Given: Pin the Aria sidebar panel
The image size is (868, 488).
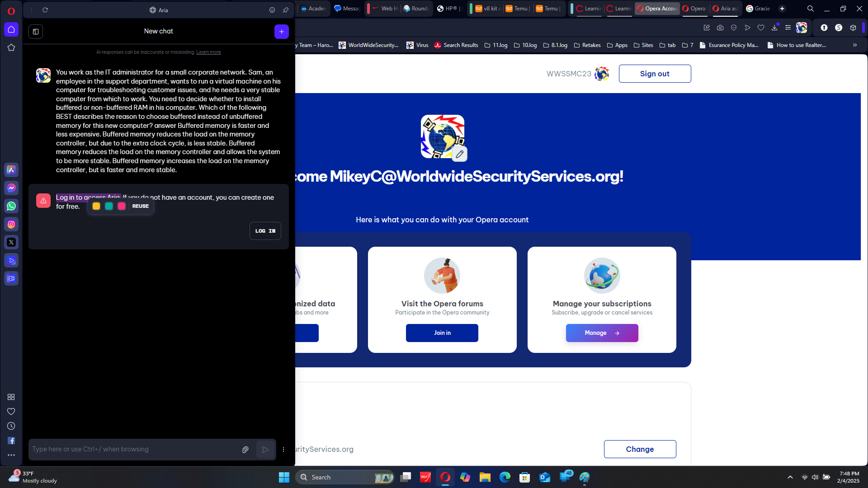Looking at the screenshot, I should tap(286, 10).
